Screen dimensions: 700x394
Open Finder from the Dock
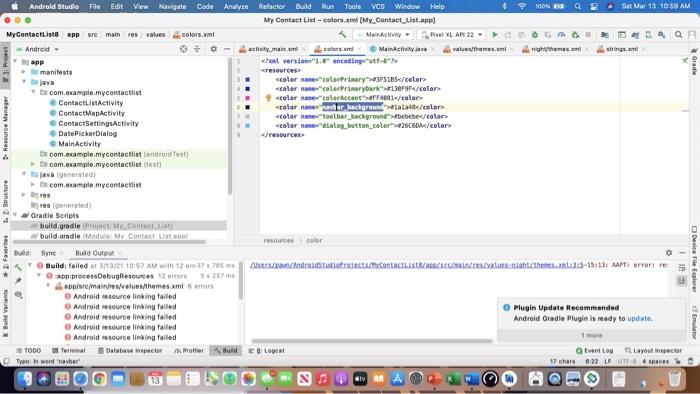pos(25,379)
